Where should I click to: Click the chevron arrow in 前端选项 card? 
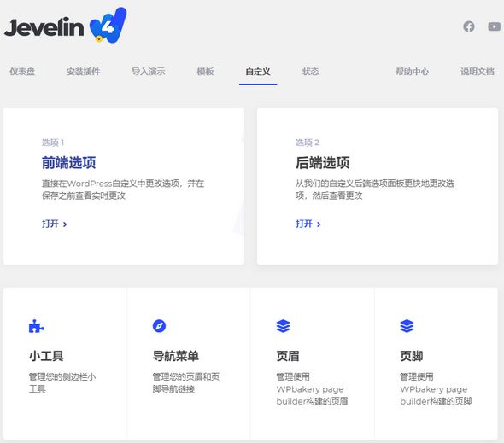pyautogui.click(x=65, y=224)
